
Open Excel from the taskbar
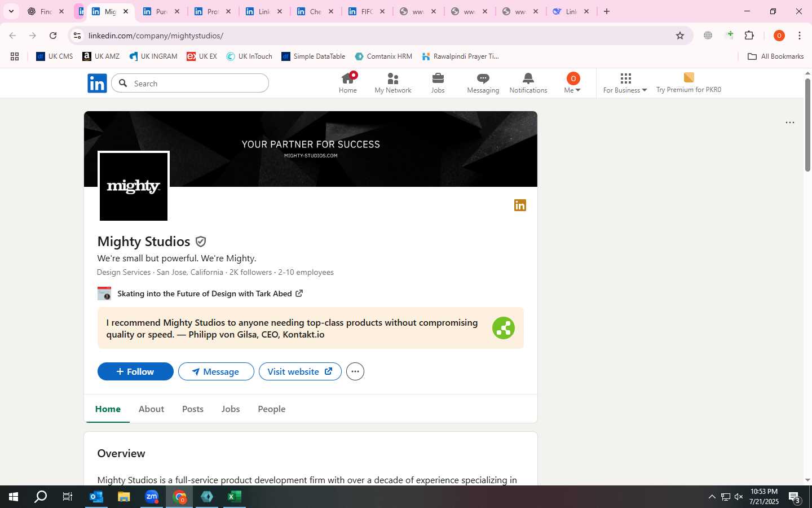click(235, 497)
